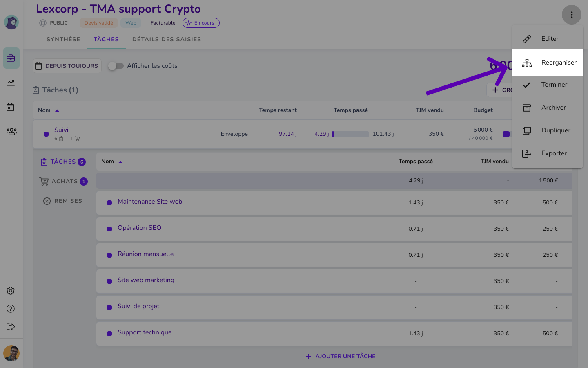Click the Achats shopping cart icon

pos(44,181)
